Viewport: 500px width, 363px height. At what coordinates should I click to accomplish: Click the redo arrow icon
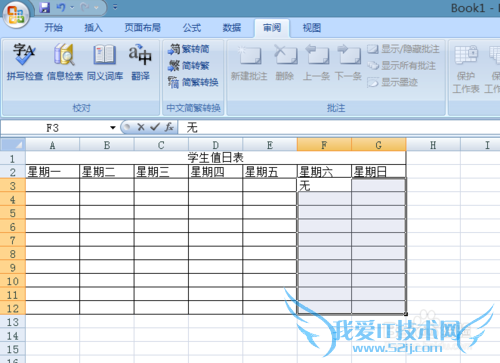pos(85,7)
